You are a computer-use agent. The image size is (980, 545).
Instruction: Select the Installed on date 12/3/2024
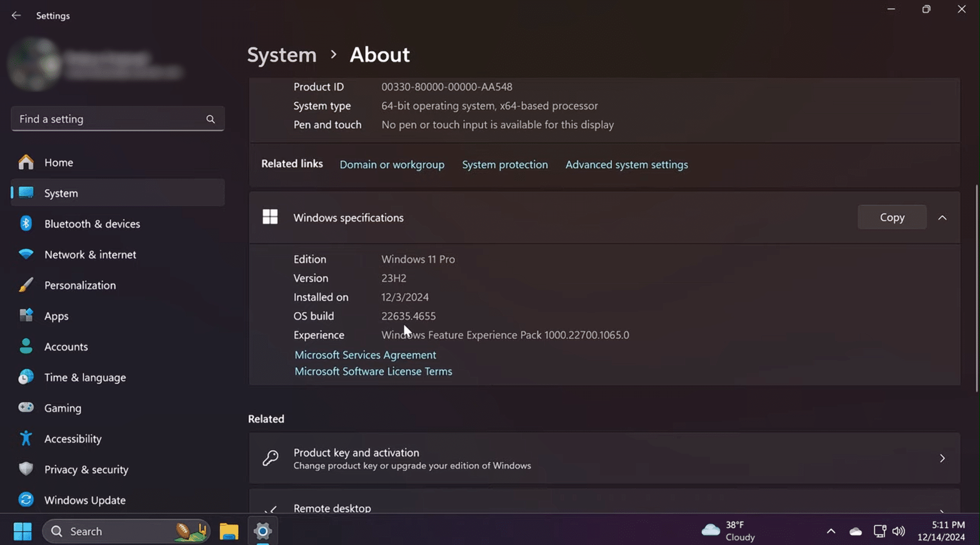[405, 297]
